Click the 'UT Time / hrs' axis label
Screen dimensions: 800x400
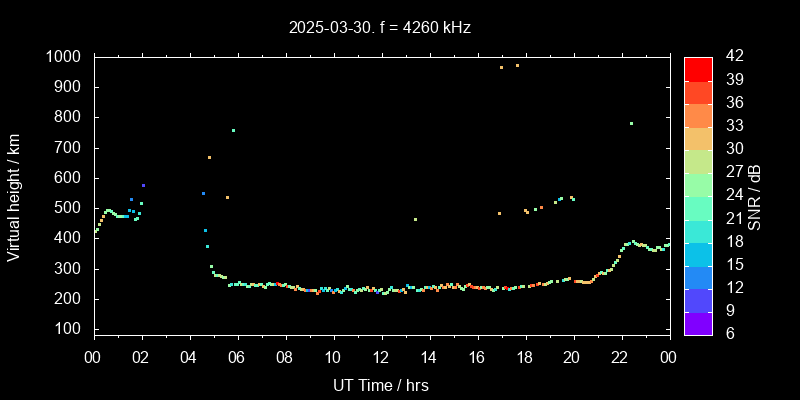click(381, 385)
